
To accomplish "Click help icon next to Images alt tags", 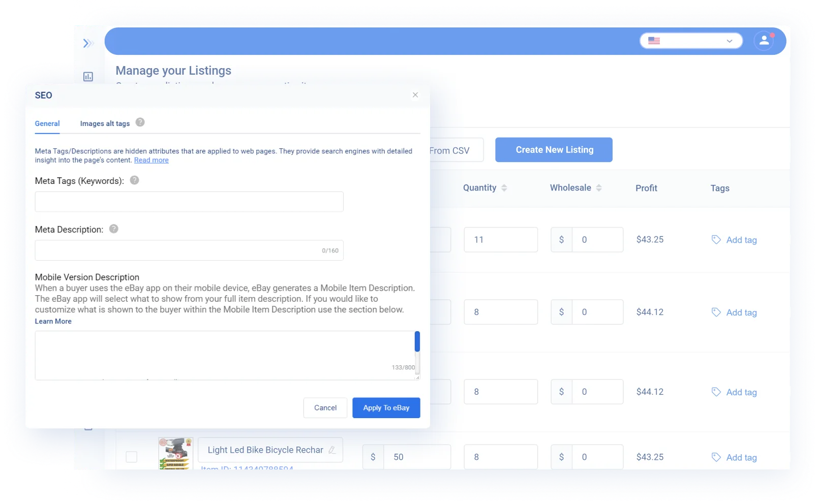I will 140,122.
